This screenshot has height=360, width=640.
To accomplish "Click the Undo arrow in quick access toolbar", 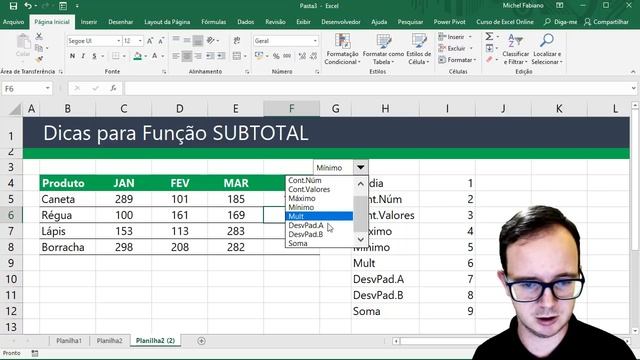I will (x=28, y=6).
